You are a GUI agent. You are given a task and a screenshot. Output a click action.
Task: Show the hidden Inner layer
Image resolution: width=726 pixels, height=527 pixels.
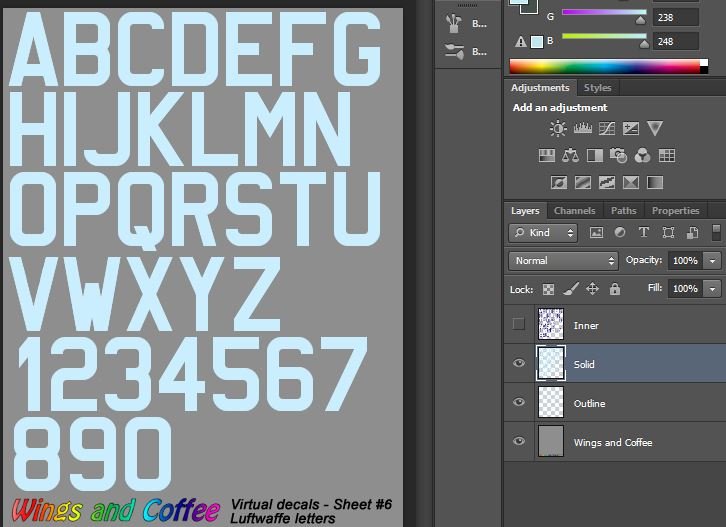[518, 325]
